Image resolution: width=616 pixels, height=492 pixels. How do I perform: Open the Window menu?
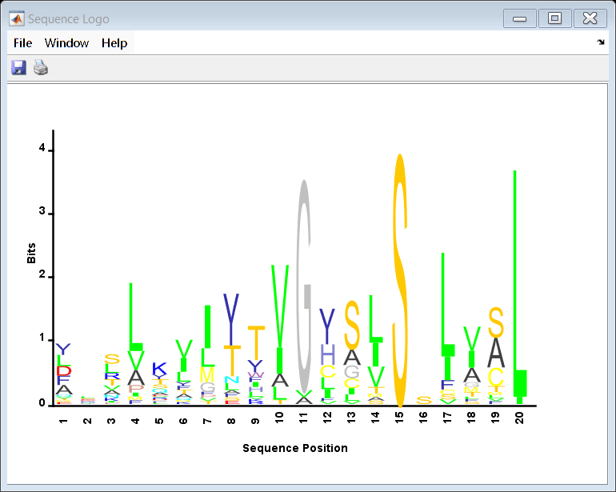pyautogui.click(x=66, y=43)
